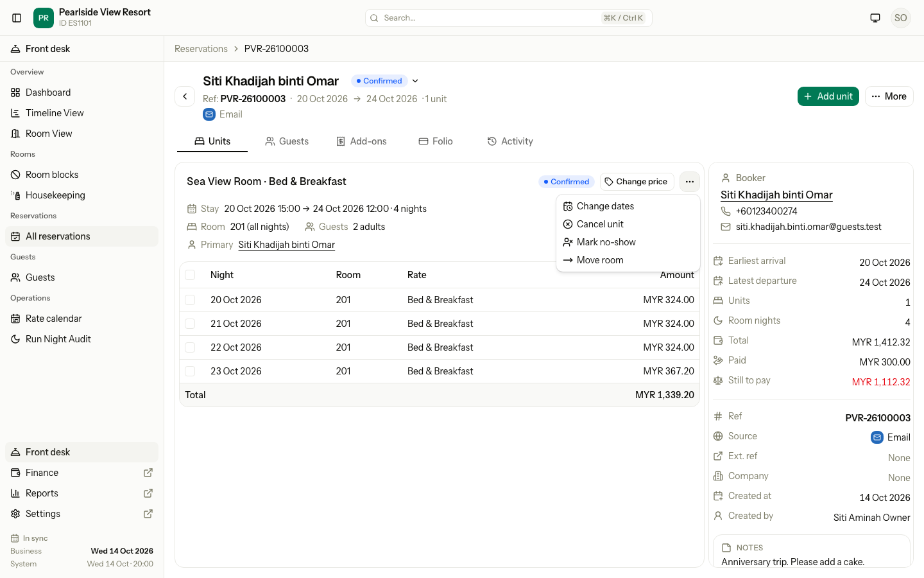Switch to the Folio tab
Screen dimensions: 924x578
point(436,141)
